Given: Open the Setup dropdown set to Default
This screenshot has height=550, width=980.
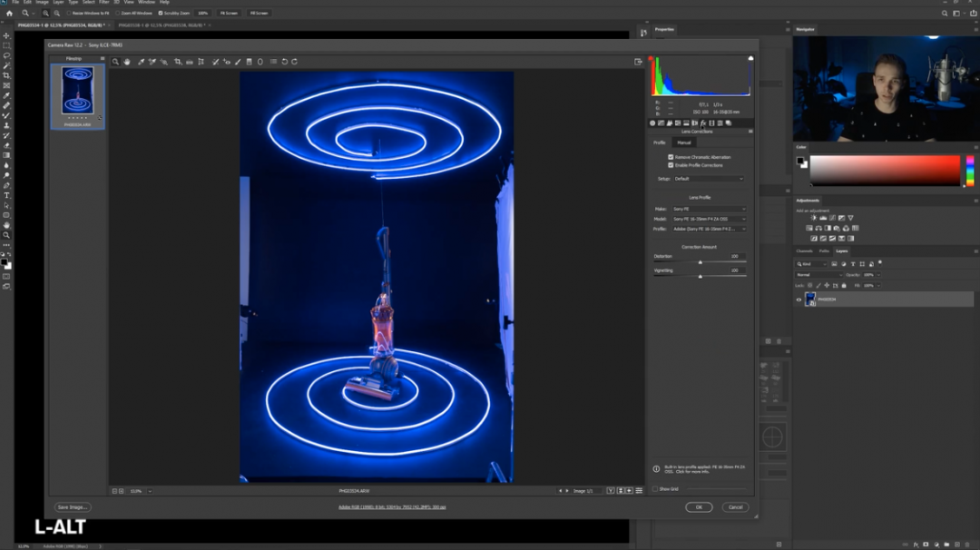Looking at the screenshot, I should click(x=709, y=179).
